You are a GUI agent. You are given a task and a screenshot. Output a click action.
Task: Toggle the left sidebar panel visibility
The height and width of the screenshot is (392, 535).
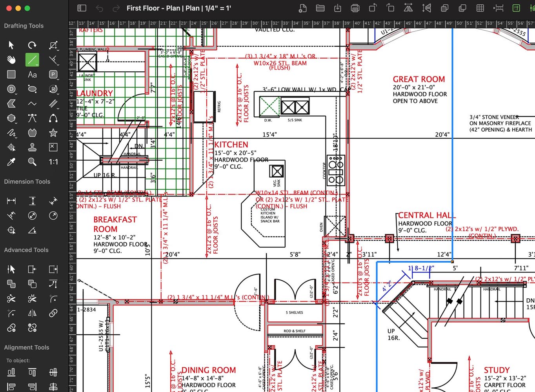pos(82,8)
